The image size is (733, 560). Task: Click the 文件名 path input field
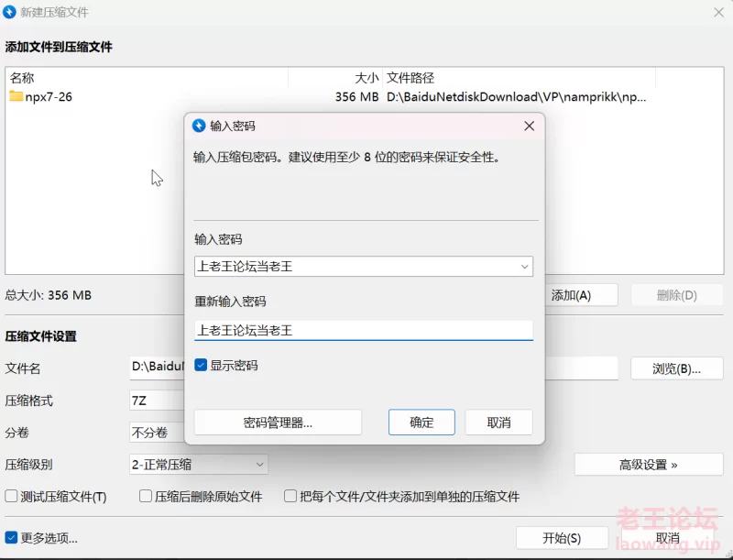[157, 367]
